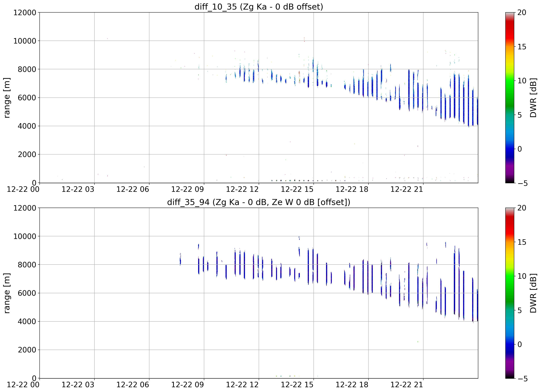
Task: Select 'range [m]' label of diff_10_35 plot
Action: click(x=7, y=98)
